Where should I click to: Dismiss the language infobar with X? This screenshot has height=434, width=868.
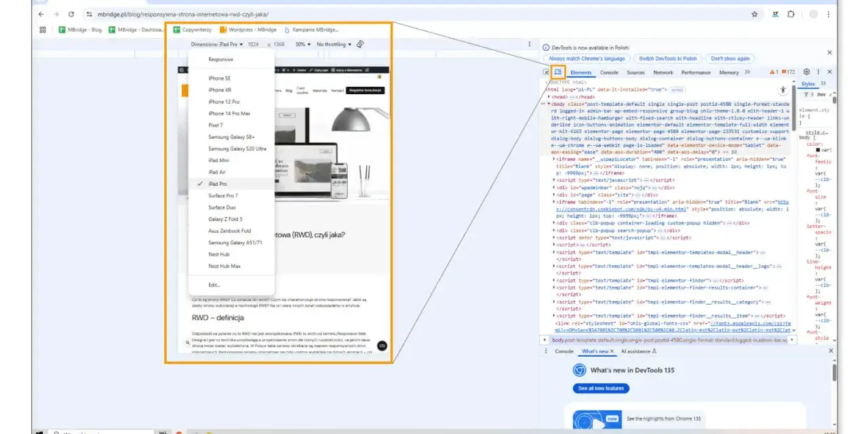(829, 52)
